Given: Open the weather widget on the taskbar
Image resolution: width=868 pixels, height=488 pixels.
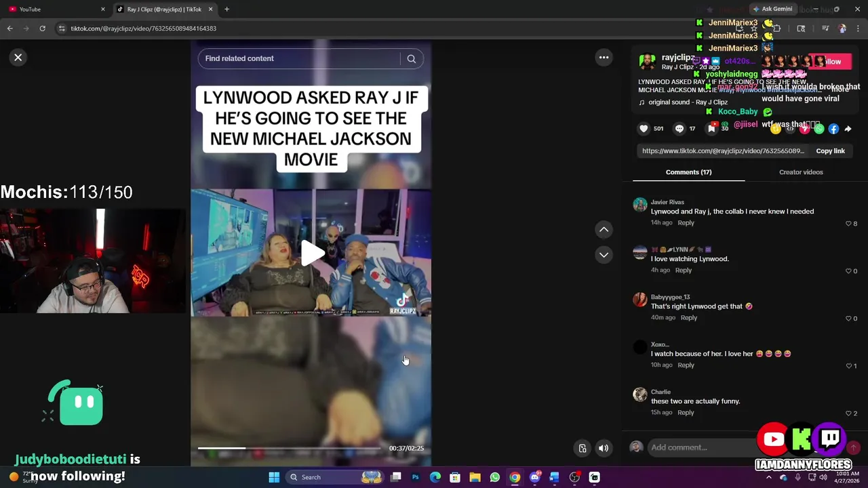Looking at the screenshot, I should pos(22,477).
